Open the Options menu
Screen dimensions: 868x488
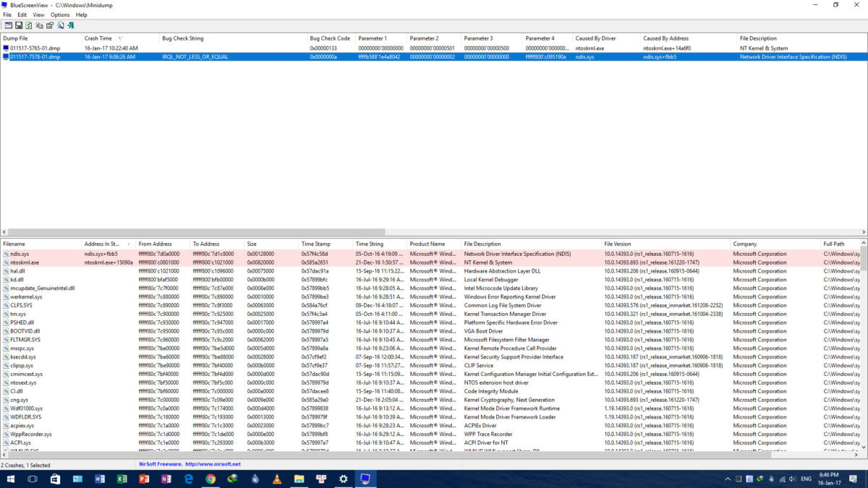point(60,14)
